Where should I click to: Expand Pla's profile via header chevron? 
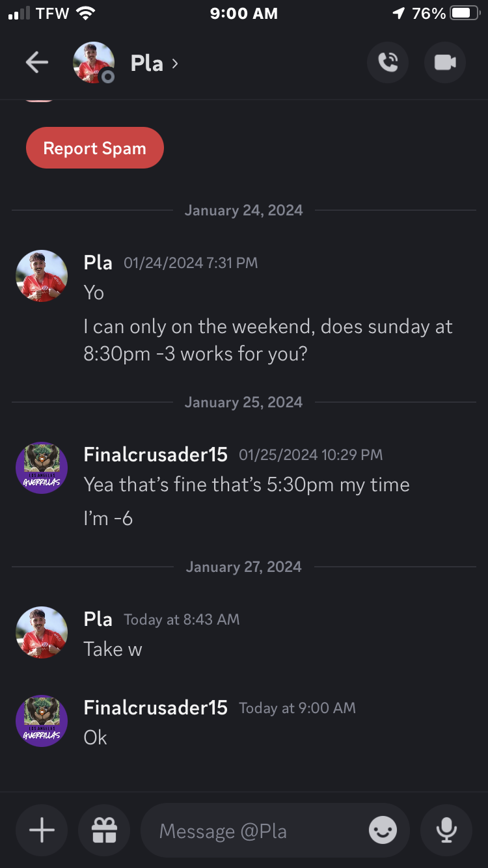click(x=174, y=63)
